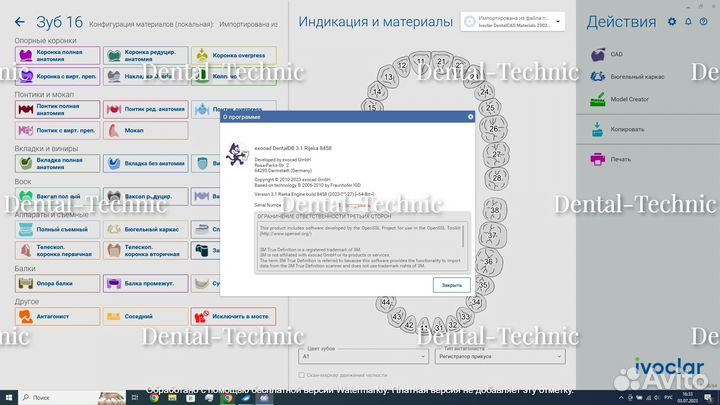This screenshot has height=405, width=720.
Task: Open the notifications bell icon
Action: (688, 22)
